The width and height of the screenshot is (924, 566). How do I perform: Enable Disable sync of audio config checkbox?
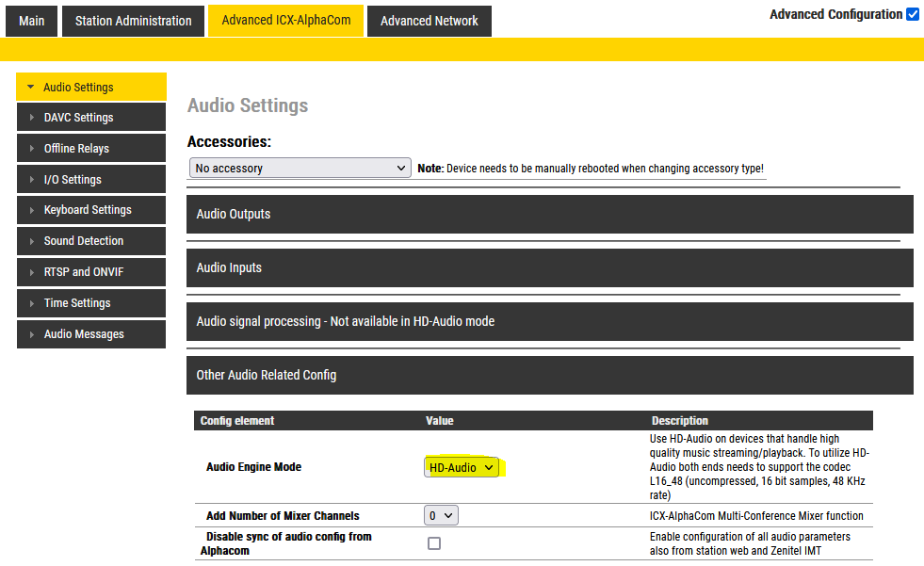434,543
